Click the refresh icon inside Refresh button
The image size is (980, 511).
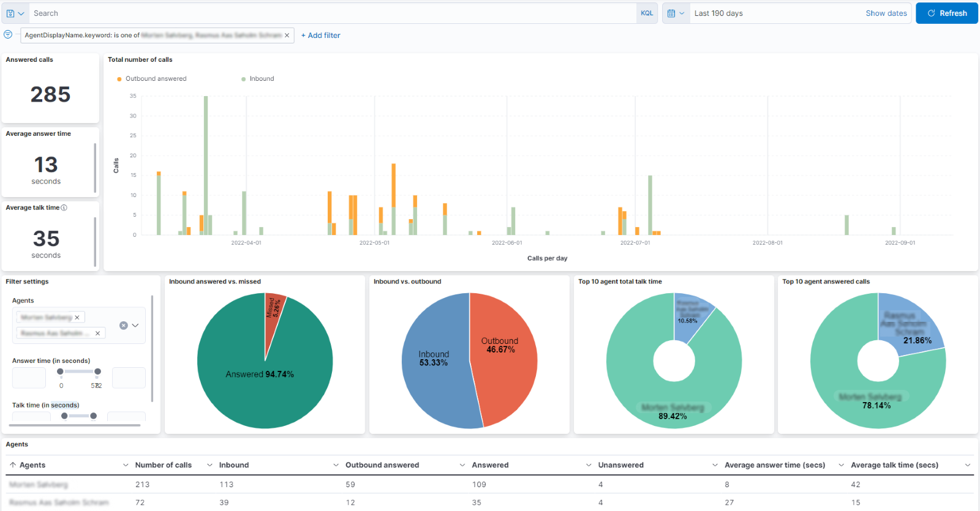[x=931, y=13]
